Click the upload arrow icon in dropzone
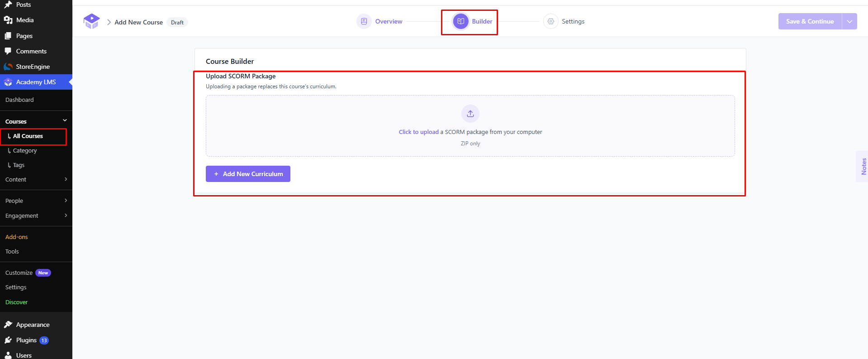The image size is (868, 359). point(470,114)
